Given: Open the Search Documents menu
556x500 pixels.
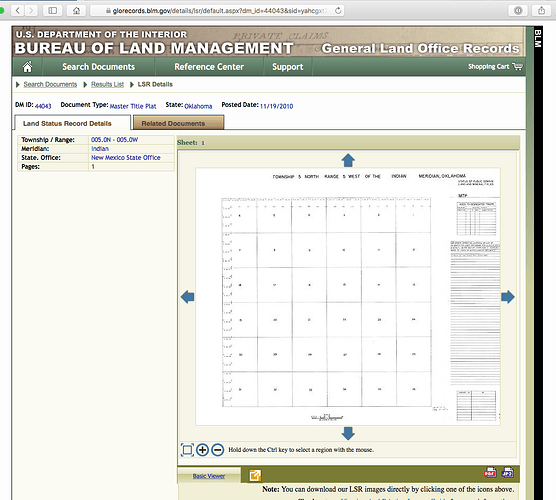Looking at the screenshot, I should point(99,67).
